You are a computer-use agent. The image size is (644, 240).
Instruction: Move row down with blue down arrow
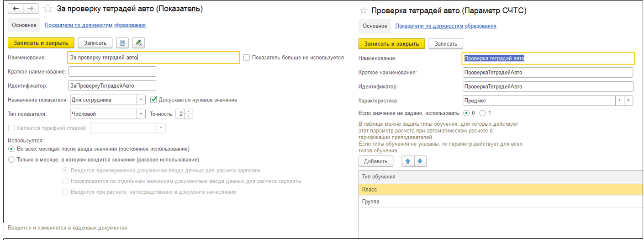click(420, 161)
